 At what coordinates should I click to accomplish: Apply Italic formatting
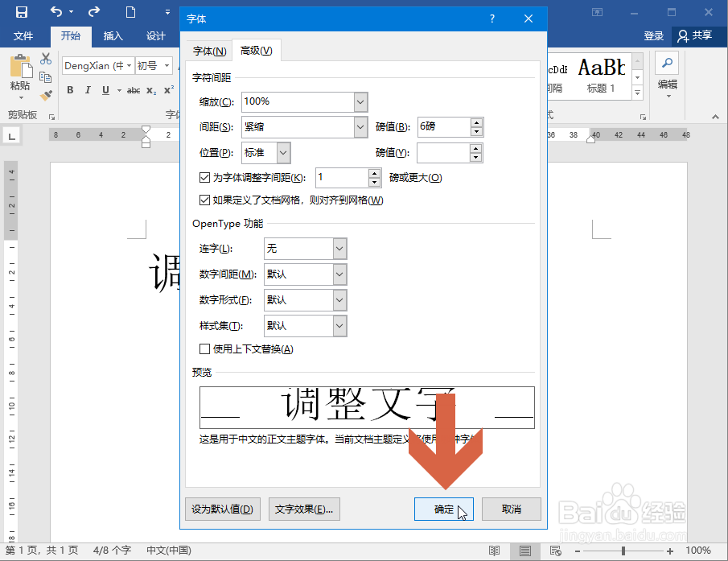click(87, 89)
